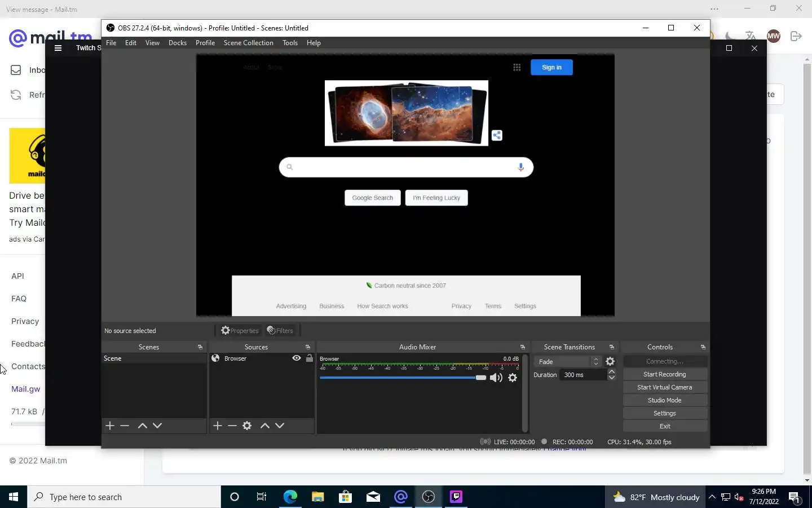Undock the Audio Mixer panel
The image size is (812, 508).
(523, 347)
